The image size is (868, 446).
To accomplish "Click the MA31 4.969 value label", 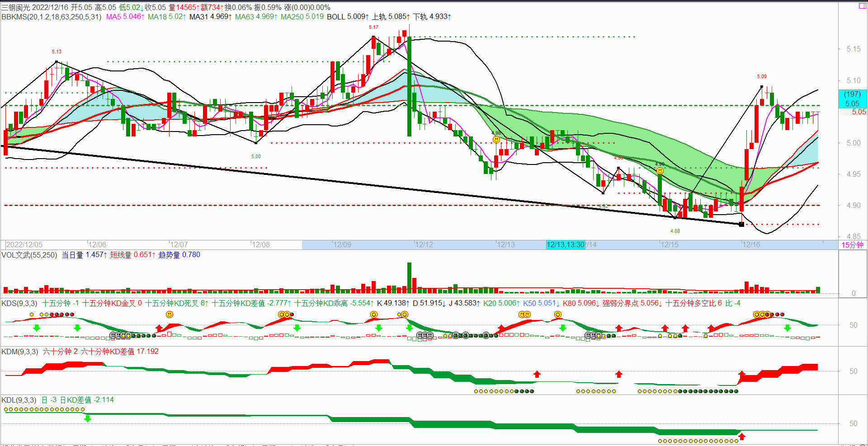I will 210,17.
